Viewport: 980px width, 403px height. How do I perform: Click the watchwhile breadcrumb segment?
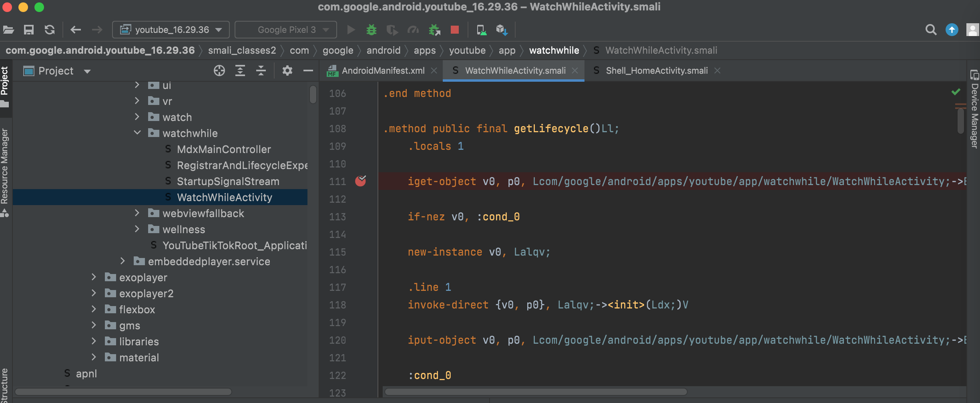554,50
